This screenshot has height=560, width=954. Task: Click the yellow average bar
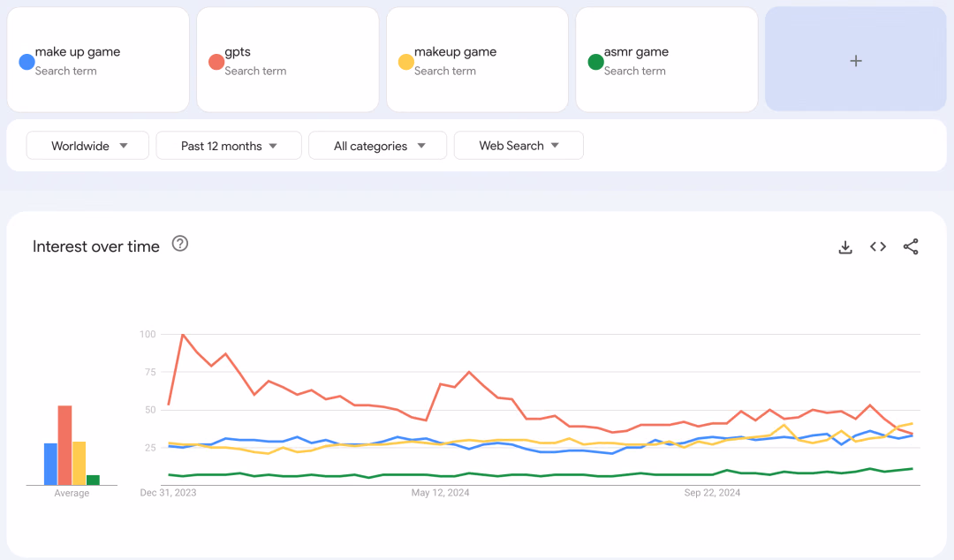(x=79, y=463)
